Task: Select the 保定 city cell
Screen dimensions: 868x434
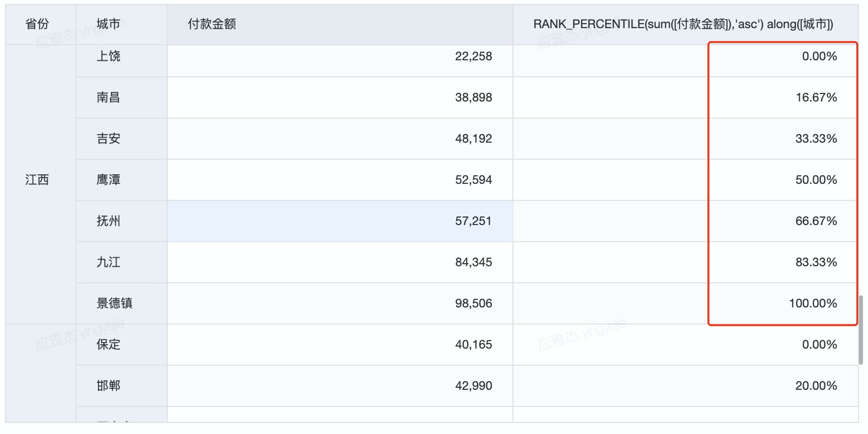Action: tap(122, 345)
